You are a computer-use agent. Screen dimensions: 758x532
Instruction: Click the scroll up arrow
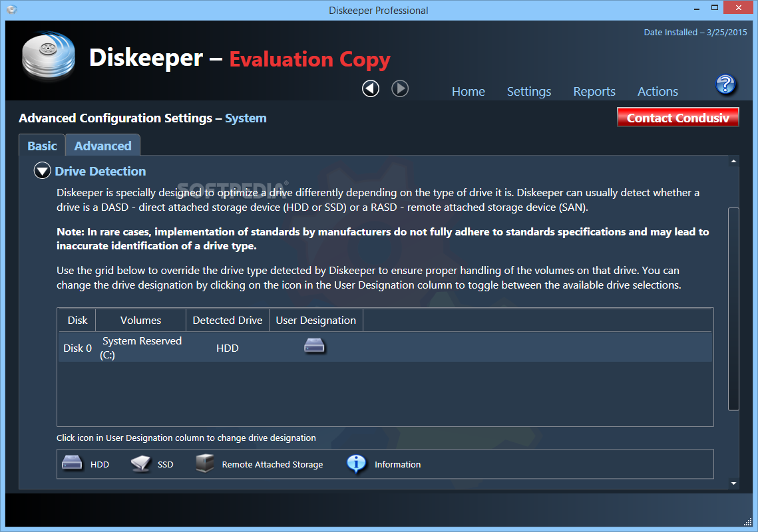click(733, 161)
